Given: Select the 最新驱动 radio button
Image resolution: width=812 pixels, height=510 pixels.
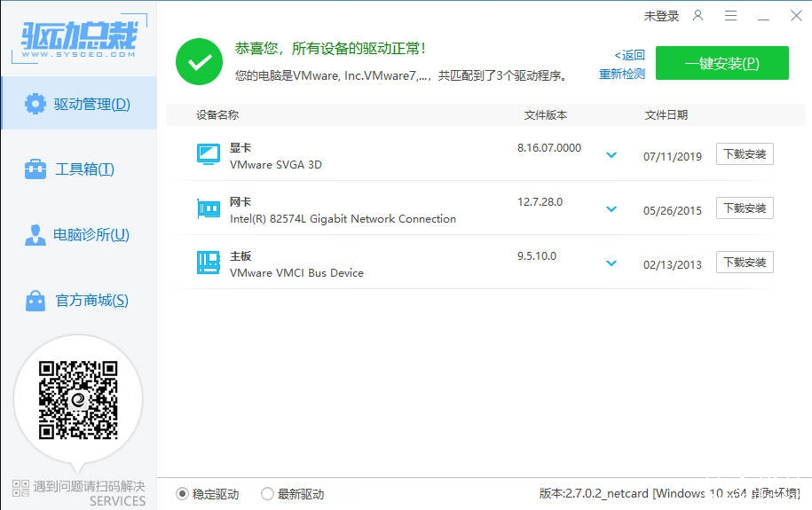Looking at the screenshot, I should 267,494.
